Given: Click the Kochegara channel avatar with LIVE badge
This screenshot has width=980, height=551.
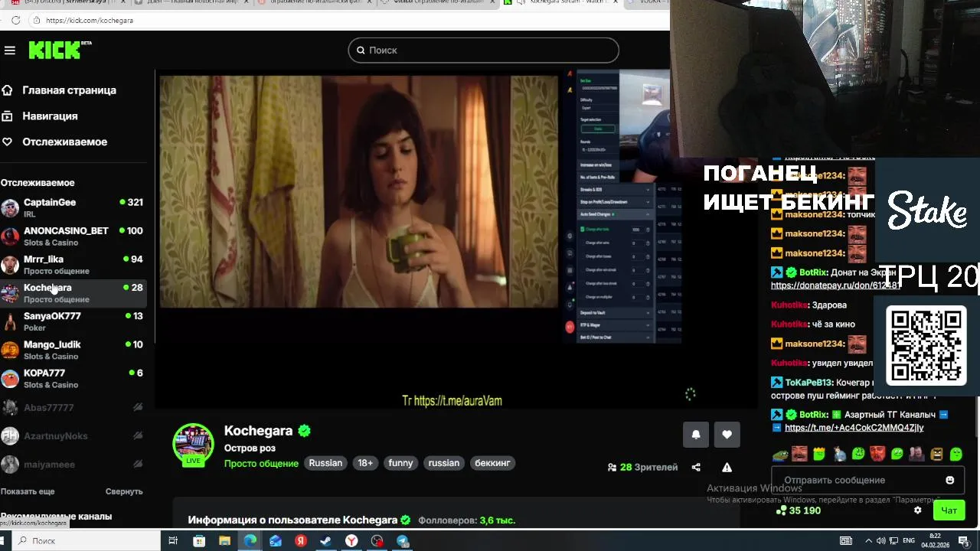Looking at the screenshot, I should coord(193,445).
